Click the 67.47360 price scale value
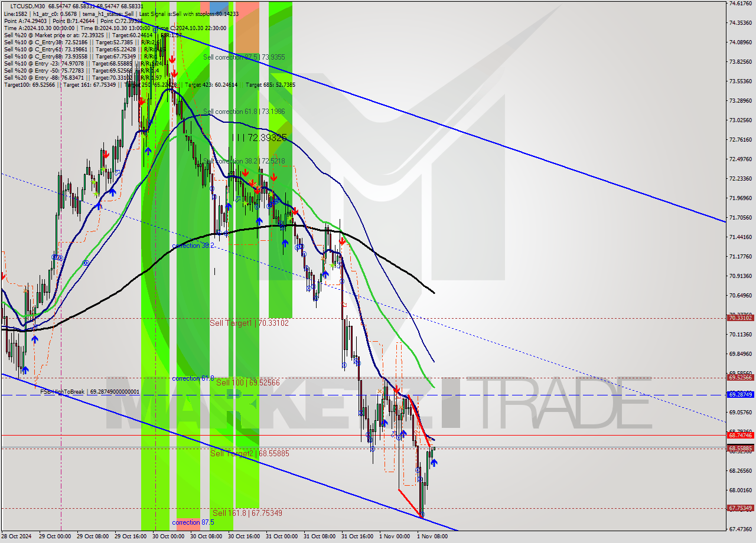This screenshot has height=543, width=756. click(741, 529)
